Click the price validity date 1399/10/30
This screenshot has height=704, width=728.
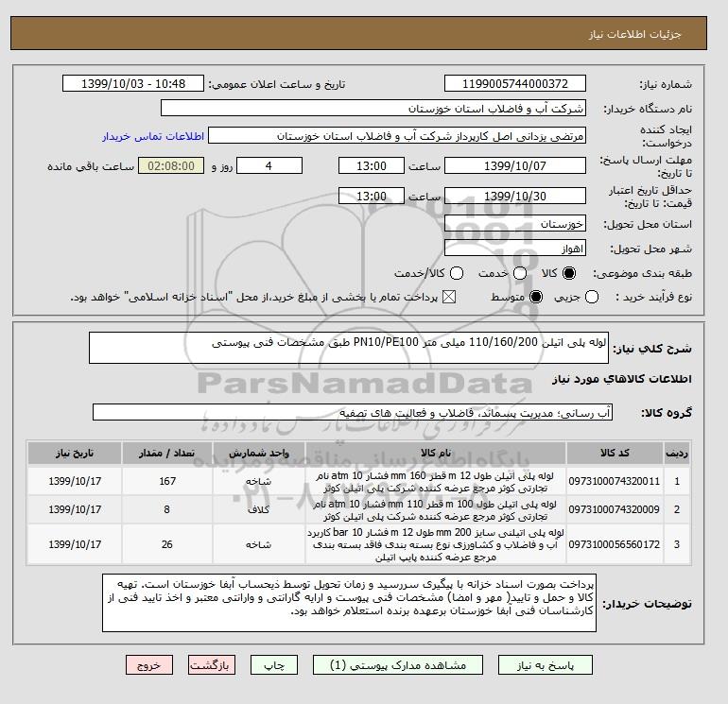point(515,196)
